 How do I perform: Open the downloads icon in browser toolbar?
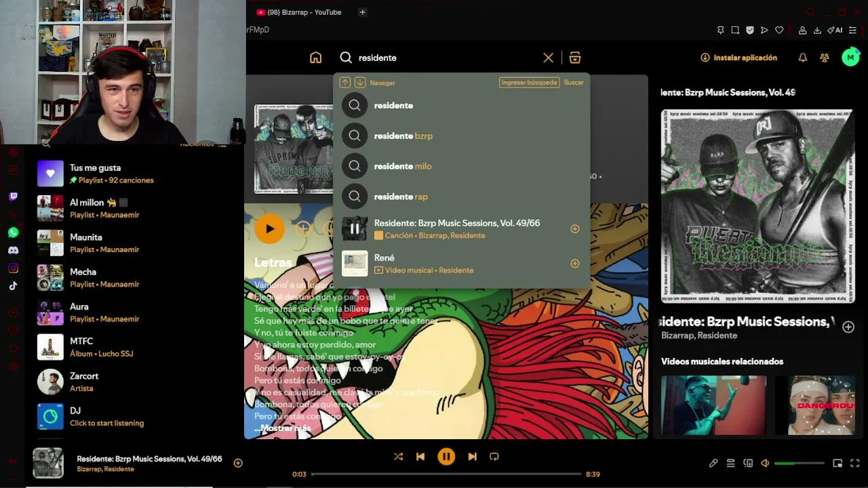pos(817,30)
